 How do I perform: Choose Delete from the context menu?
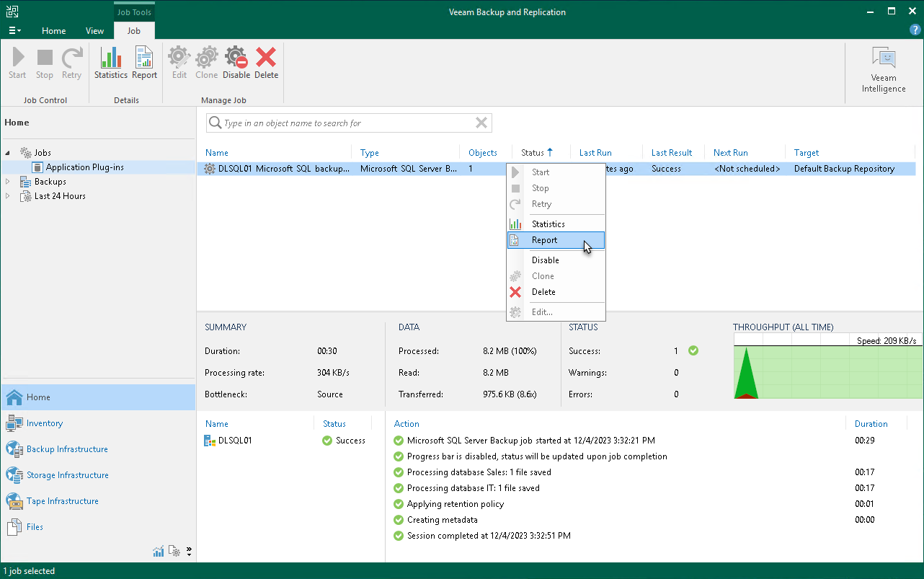pos(556,292)
